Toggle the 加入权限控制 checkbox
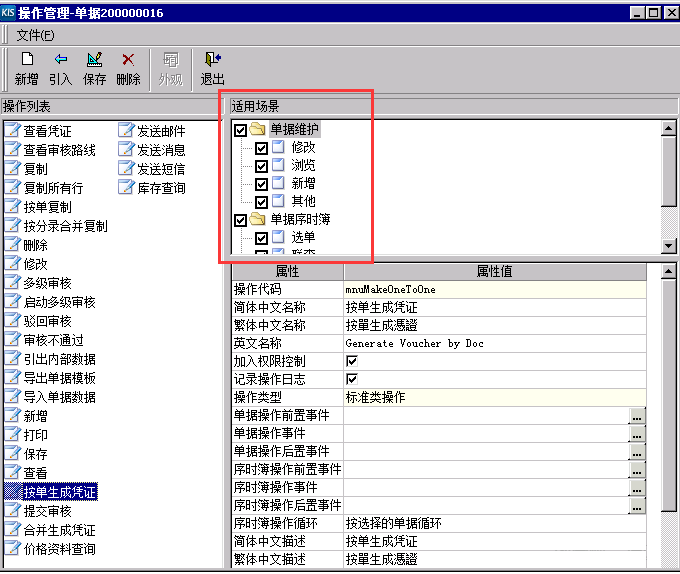This screenshot has height=574, width=680. [352, 361]
